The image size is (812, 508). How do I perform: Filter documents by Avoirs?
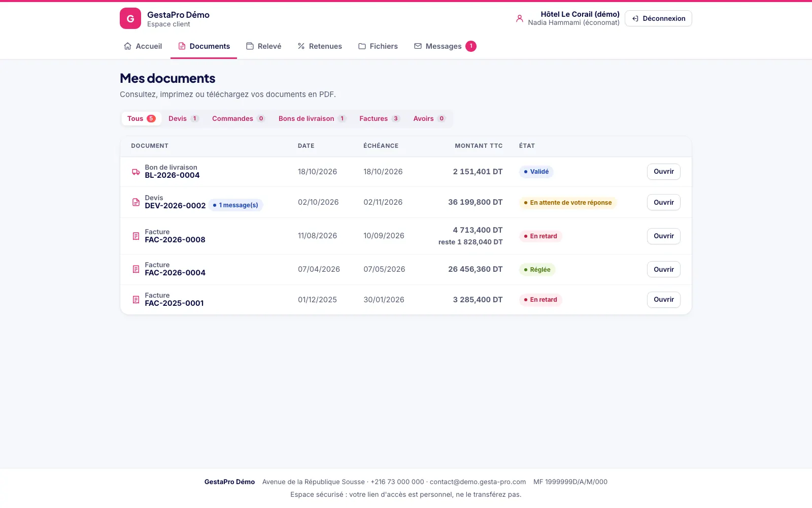[x=429, y=118]
